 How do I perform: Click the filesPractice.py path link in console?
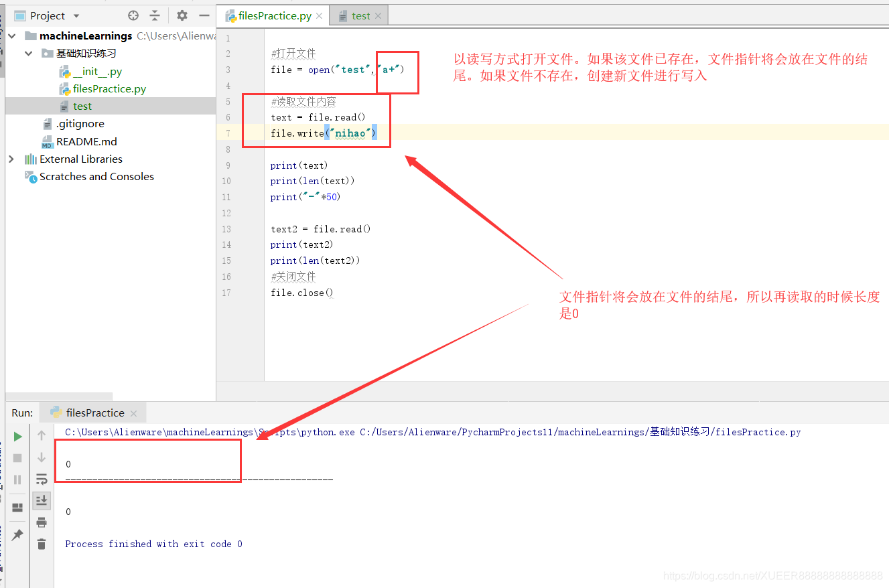580,432
